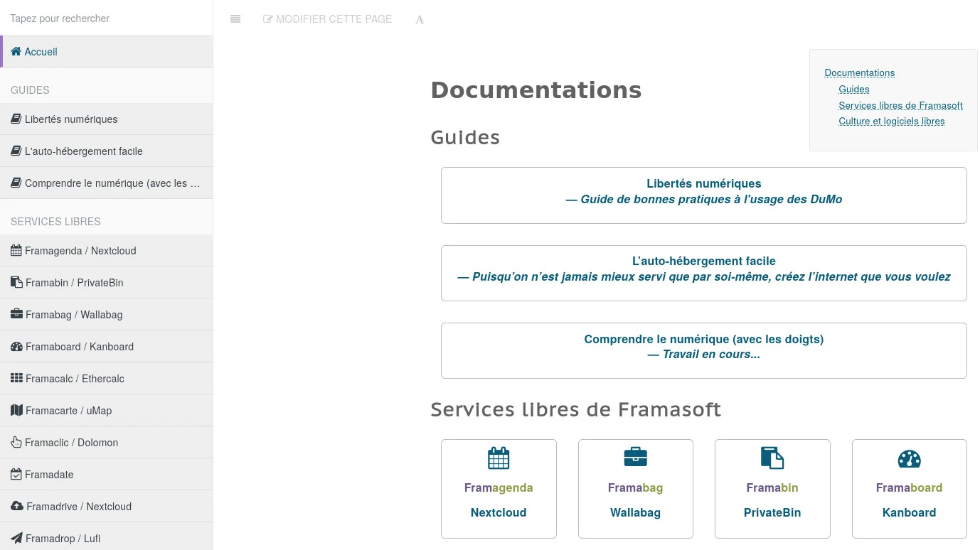Click the book icon beside Libertés numériques
980x550 pixels.
[x=16, y=119]
